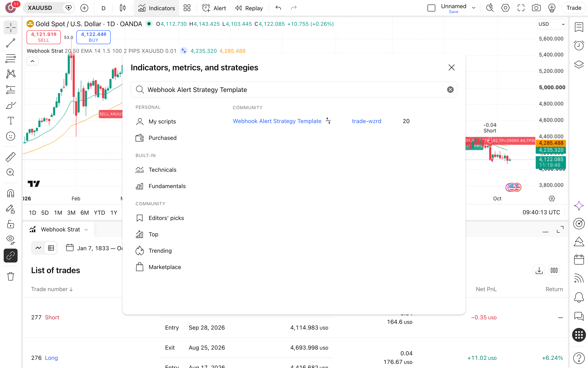Collapse the indicator legend chevron
Image resolution: width=588 pixels, height=368 pixels.
click(32, 61)
